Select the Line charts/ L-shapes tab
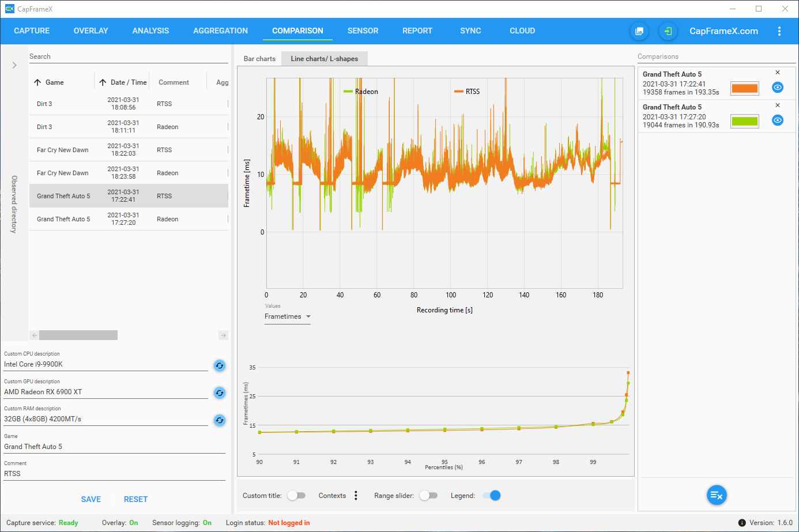Screen dimensions: 799x532 (x=325, y=59)
